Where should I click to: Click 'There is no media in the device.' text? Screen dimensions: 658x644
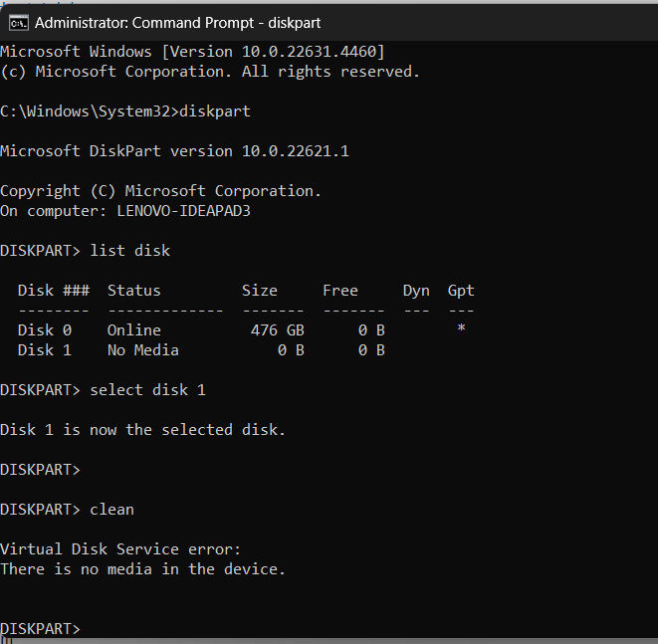(142, 569)
